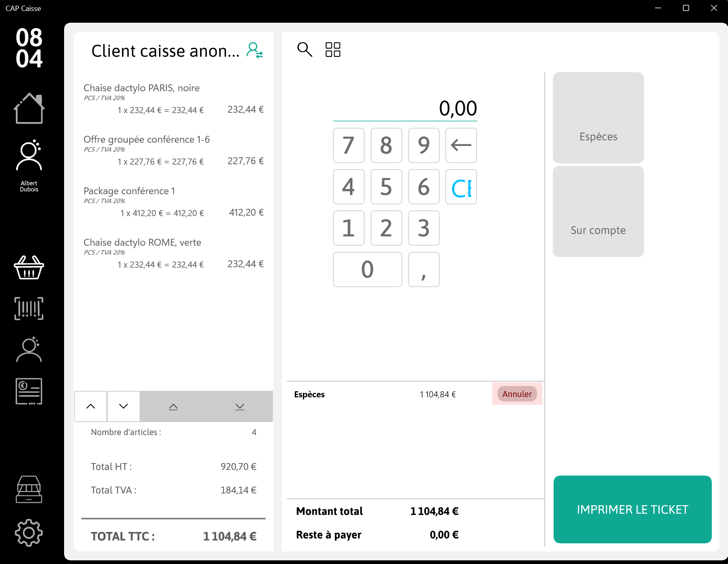This screenshot has height=564, width=728.
Task: Click Total TVA value 184,14 €
Action: [238, 490]
